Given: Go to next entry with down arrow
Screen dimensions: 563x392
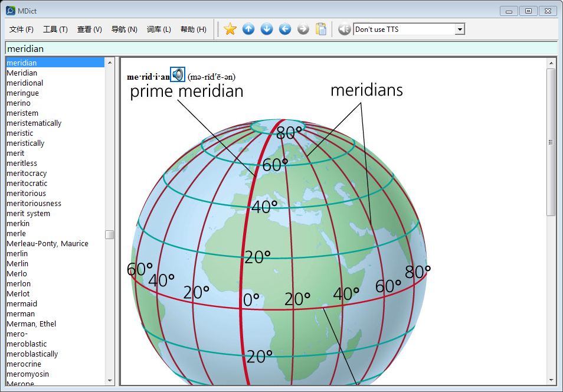Looking at the screenshot, I should (267, 29).
